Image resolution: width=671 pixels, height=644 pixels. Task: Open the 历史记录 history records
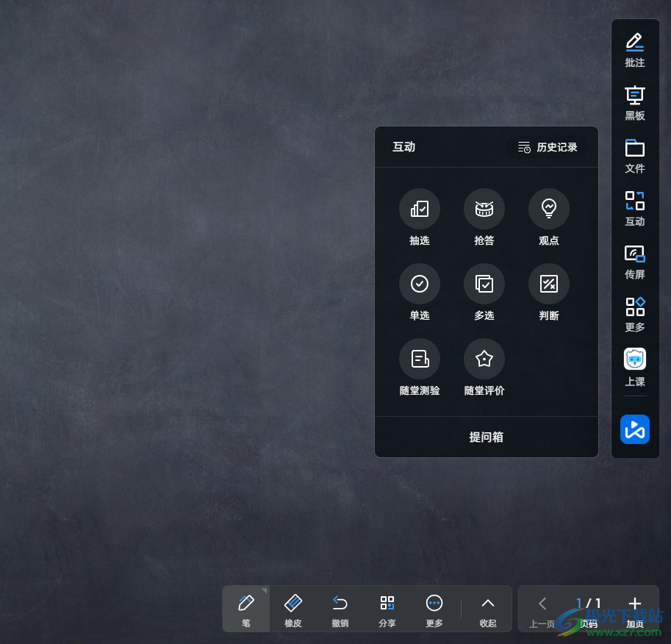pyautogui.click(x=548, y=147)
